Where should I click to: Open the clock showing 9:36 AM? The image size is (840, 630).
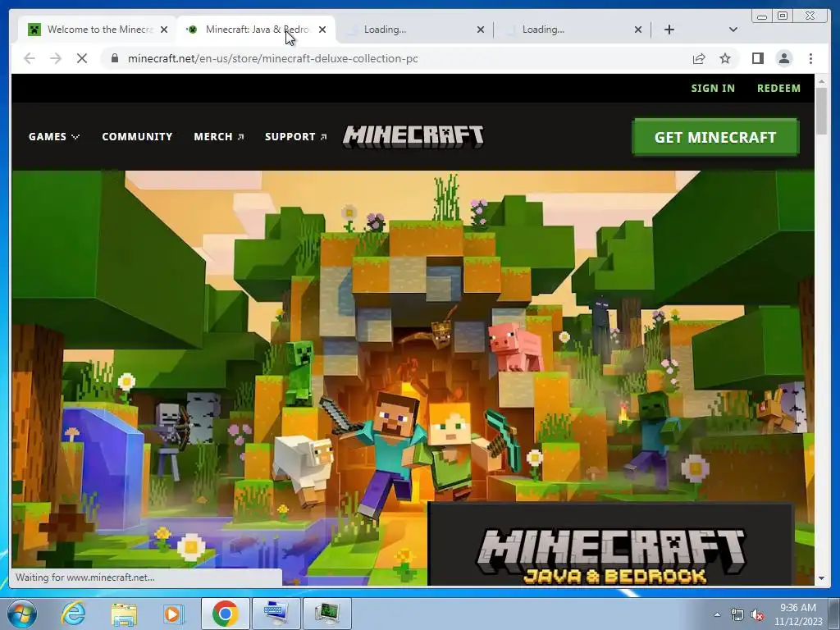click(x=797, y=614)
